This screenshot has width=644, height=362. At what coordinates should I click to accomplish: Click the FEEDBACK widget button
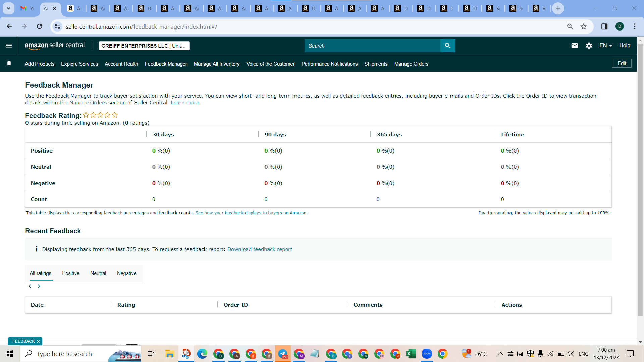click(23, 341)
